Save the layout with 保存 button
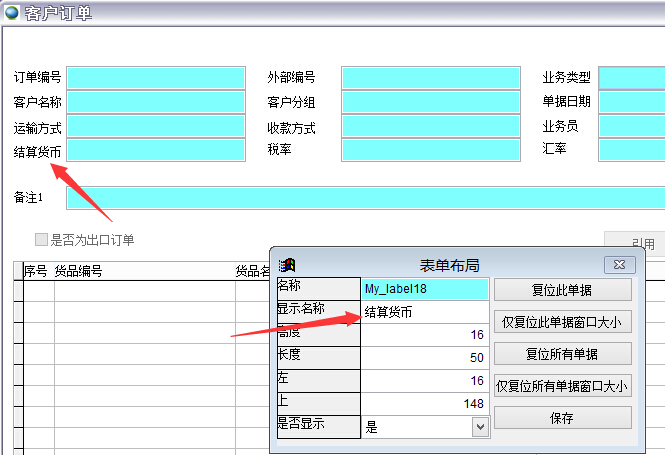Screen dimensions: 665x455 (562, 418)
